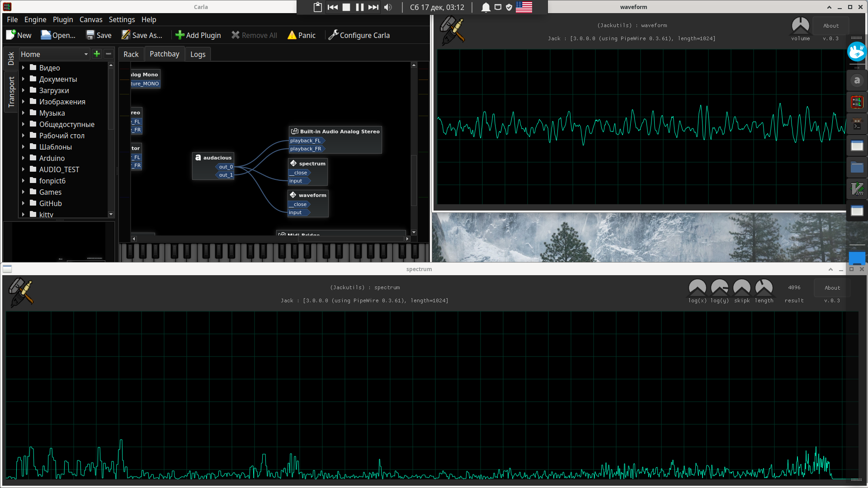Click the Jackutils logo in the spectrum window

(x=21, y=292)
